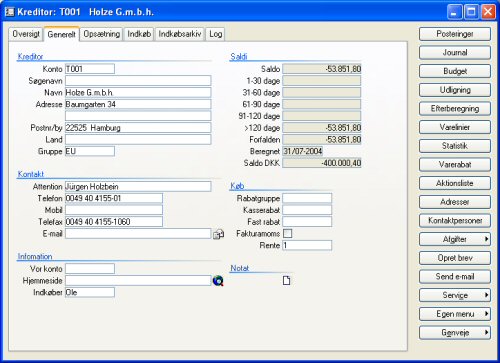This screenshot has height=363, width=500.
Task: Open the Journal button
Action: (455, 52)
